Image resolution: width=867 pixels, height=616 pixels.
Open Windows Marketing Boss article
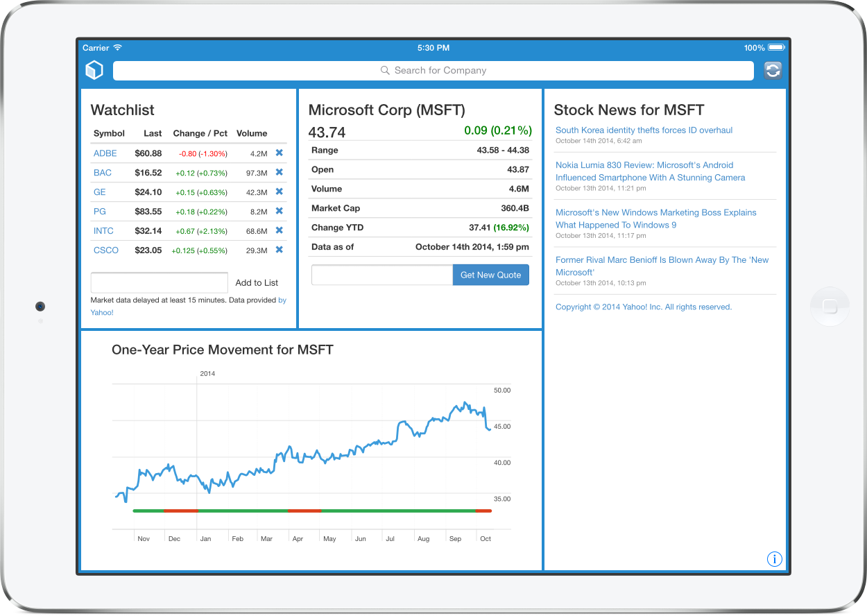click(655, 219)
